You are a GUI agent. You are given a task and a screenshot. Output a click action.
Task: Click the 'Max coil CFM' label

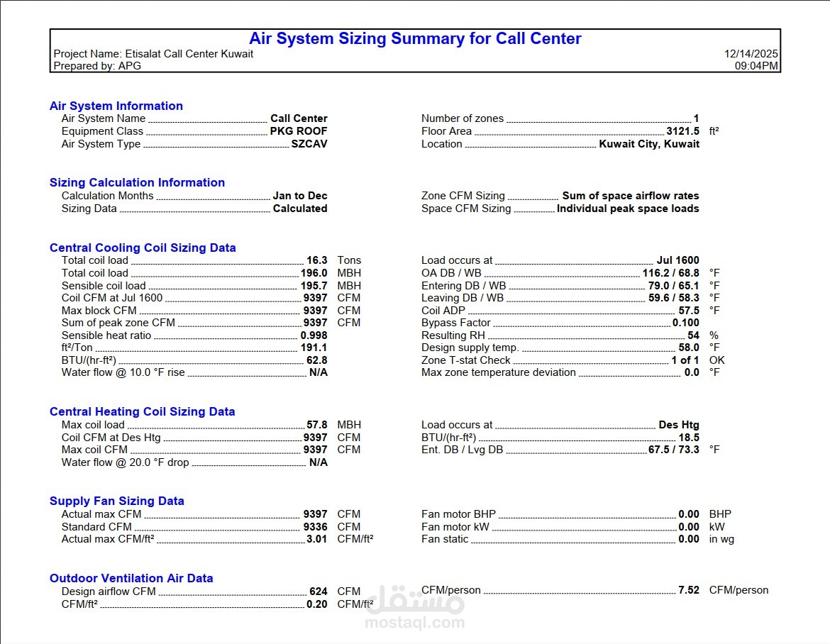95,450
